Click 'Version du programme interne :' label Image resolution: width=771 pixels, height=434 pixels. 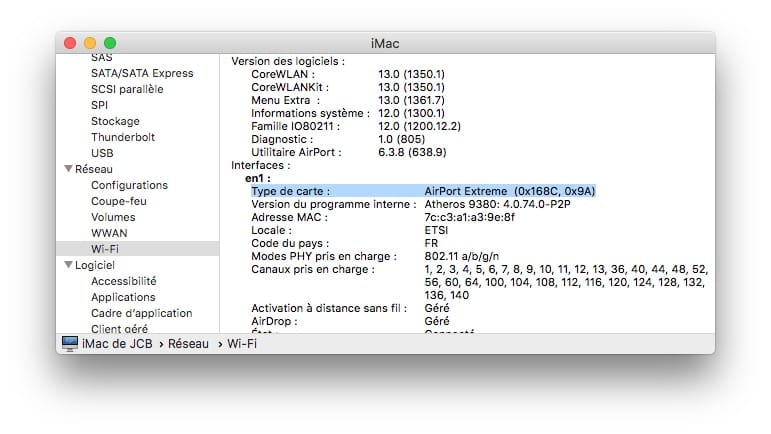click(x=334, y=204)
